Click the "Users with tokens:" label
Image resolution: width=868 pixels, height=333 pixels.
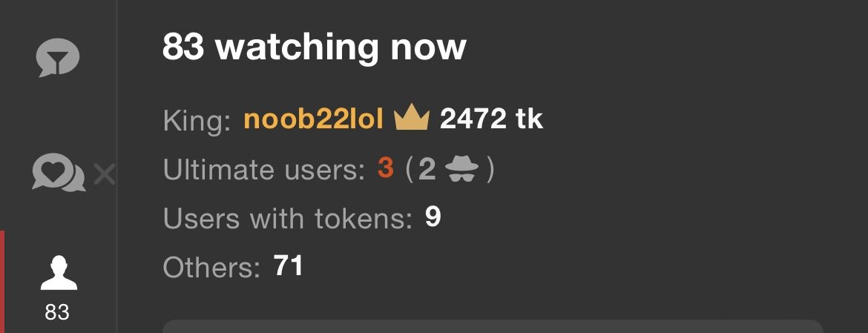(x=289, y=219)
